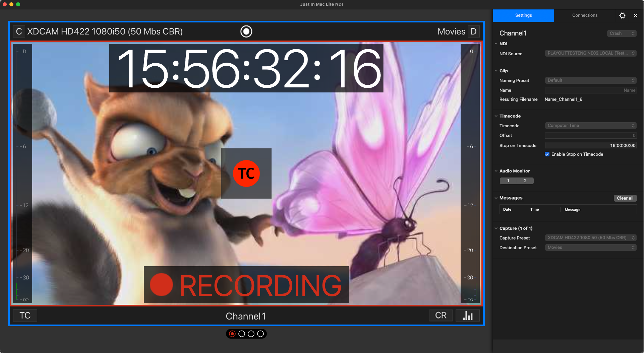Image resolution: width=644 pixels, height=353 pixels.
Task: Collapse the Clip section
Action: [496, 71]
